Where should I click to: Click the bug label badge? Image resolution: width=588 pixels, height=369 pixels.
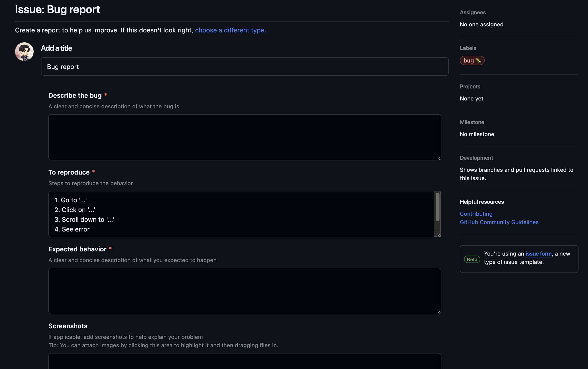[x=472, y=60]
